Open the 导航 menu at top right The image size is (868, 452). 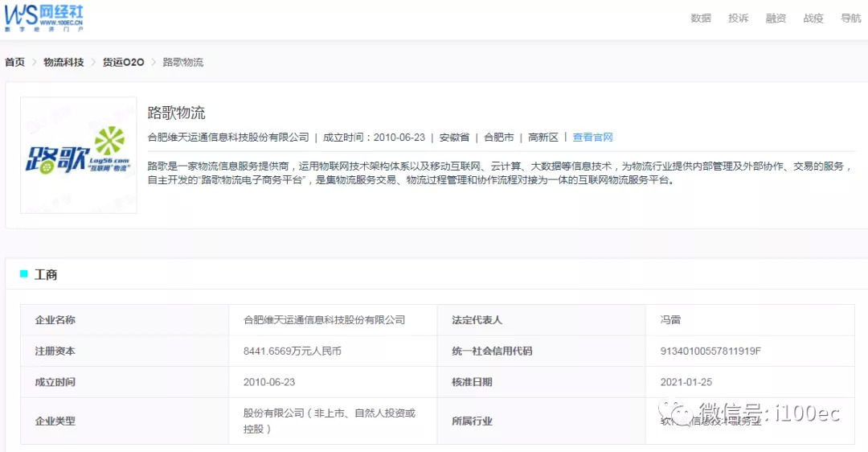[x=850, y=18]
